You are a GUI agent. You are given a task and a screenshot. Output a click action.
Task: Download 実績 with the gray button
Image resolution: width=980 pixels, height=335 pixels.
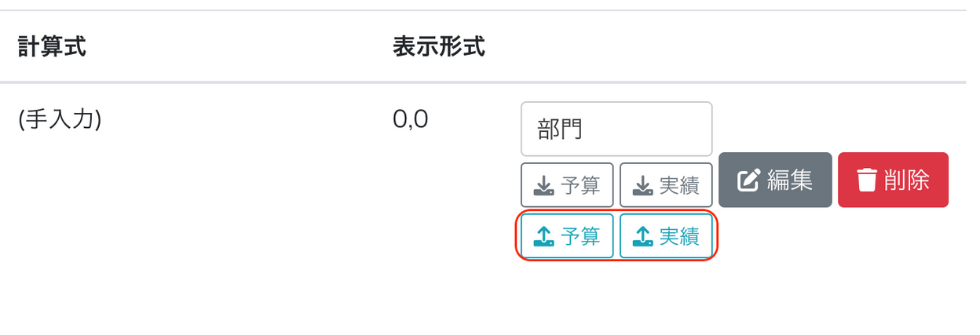click(x=666, y=185)
